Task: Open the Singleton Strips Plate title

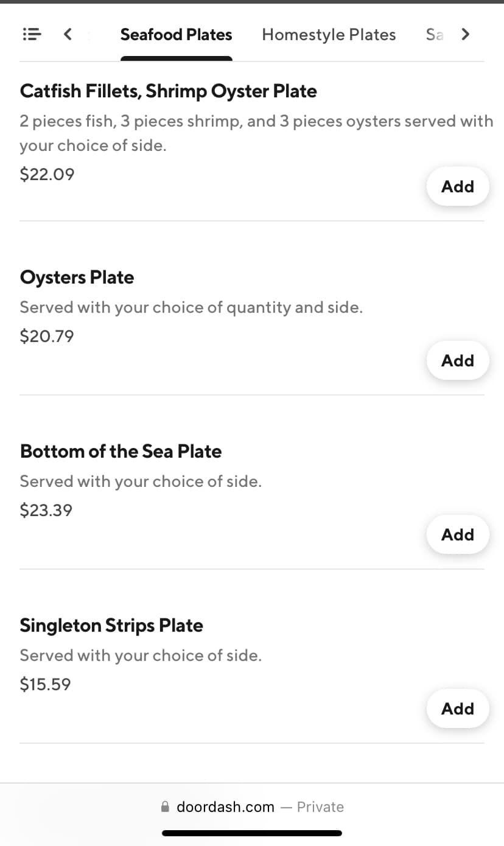Action: (111, 626)
